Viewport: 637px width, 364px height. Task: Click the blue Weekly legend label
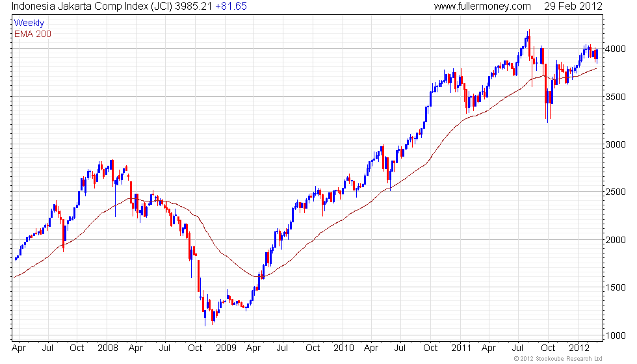point(29,23)
